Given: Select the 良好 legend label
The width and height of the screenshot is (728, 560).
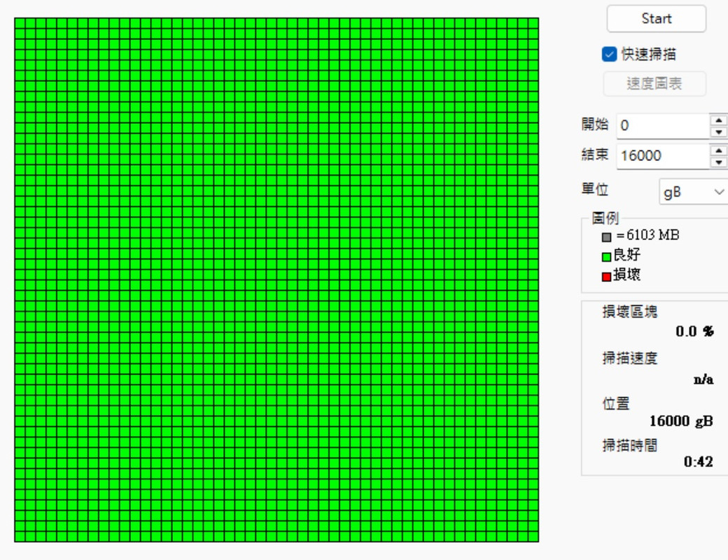Looking at the screenshot, I should click(x=626, y=255).
